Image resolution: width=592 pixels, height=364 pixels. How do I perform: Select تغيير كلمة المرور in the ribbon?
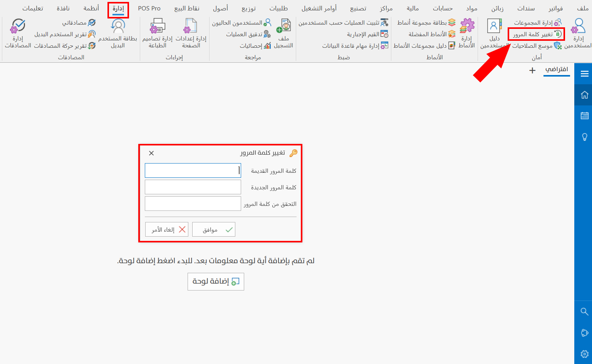click(x=536, y=34)
